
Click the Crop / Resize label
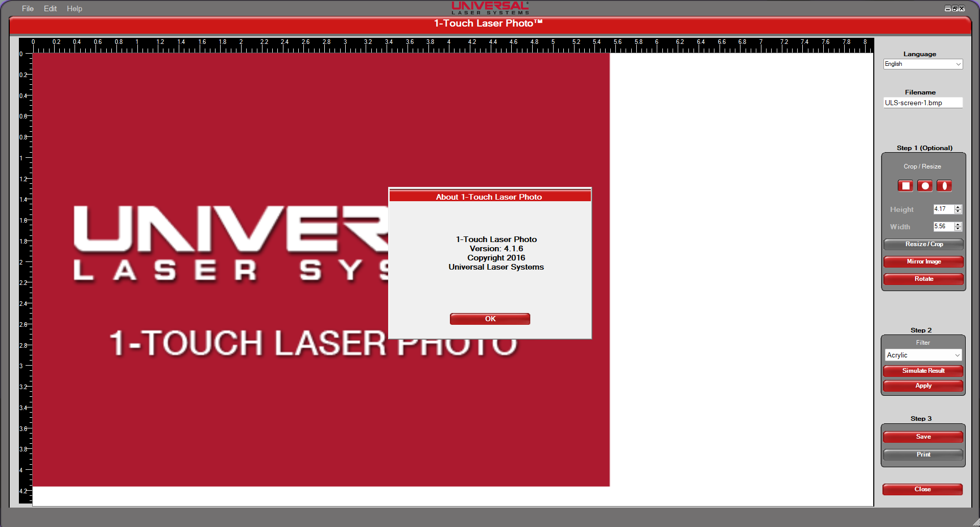pyautogui.click(x=922, y=166)
